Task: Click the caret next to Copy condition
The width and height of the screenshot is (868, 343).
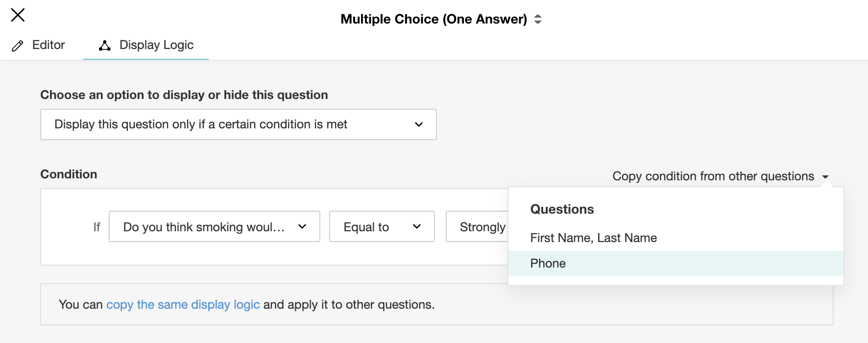Action: pos(825,177)
